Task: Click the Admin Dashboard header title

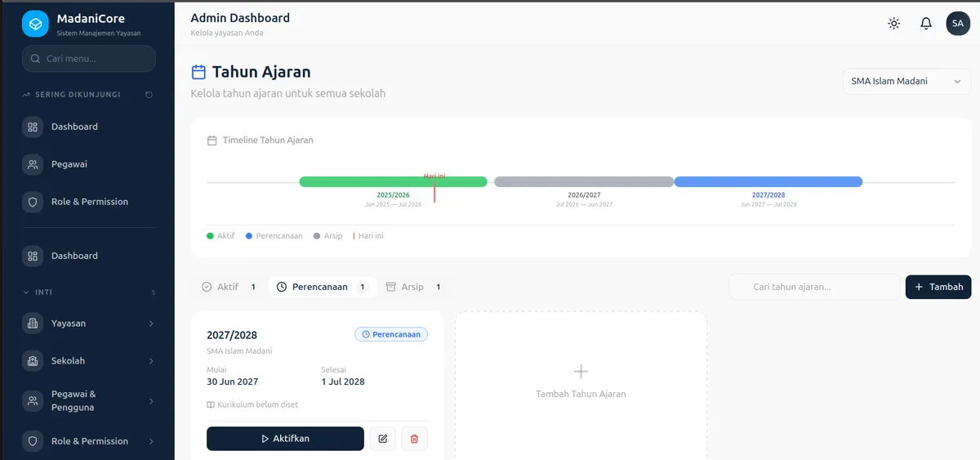Action: coord(240,18)
